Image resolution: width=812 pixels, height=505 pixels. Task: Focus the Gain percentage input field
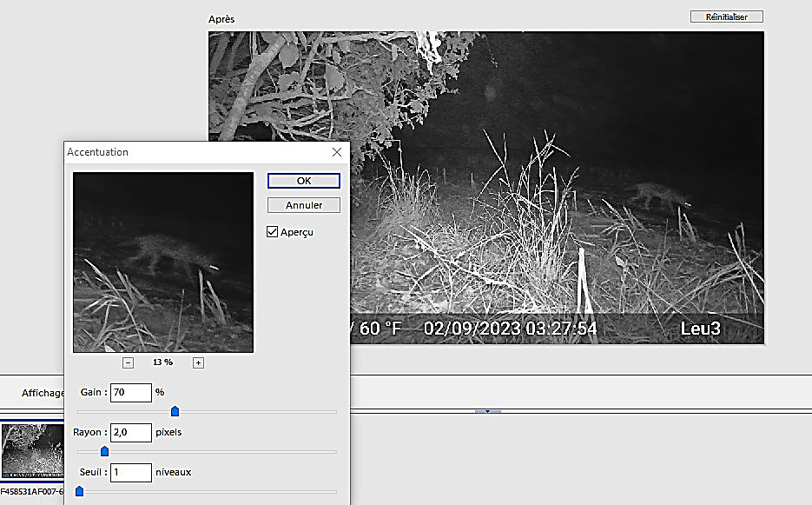click(x=130, y=393)
